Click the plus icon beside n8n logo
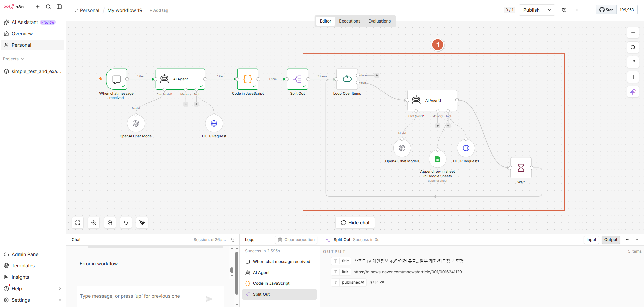The image size is (644, 307). coord(38,7)
